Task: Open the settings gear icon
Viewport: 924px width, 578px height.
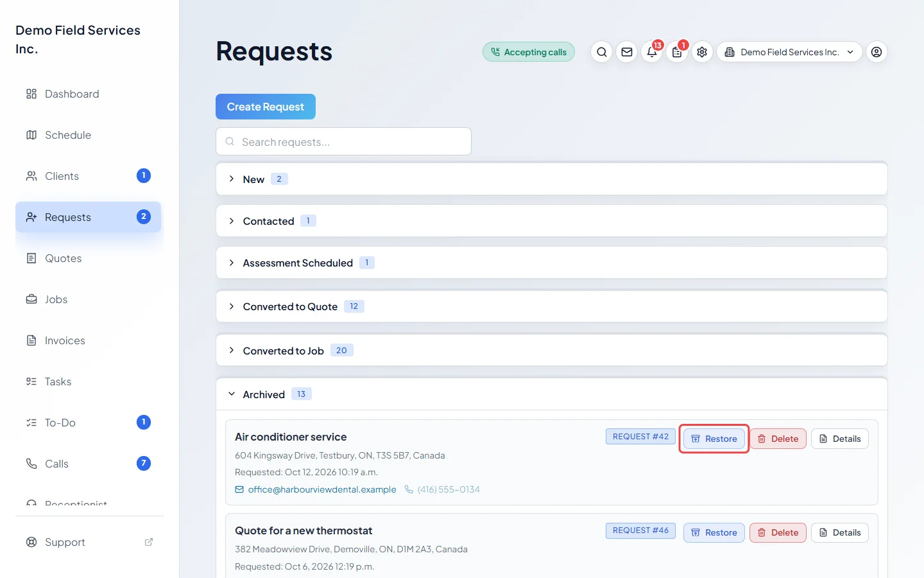Action: [702, 52]
